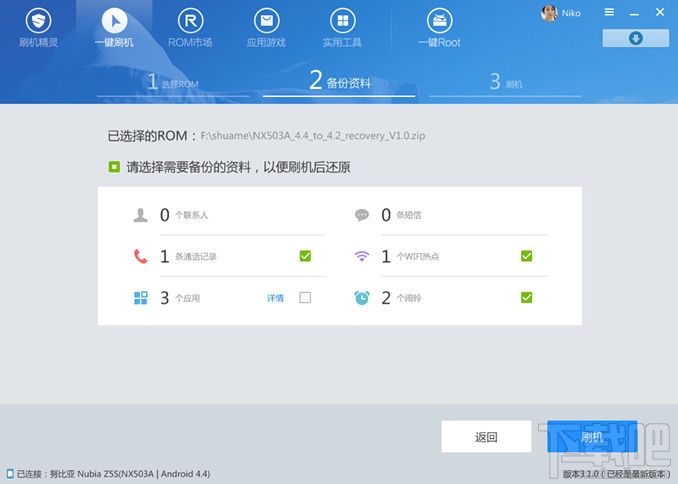The height and width of the screenshot is (484, 678).
Task: Open the 实用工具 tab
Action: pos(342,28)
